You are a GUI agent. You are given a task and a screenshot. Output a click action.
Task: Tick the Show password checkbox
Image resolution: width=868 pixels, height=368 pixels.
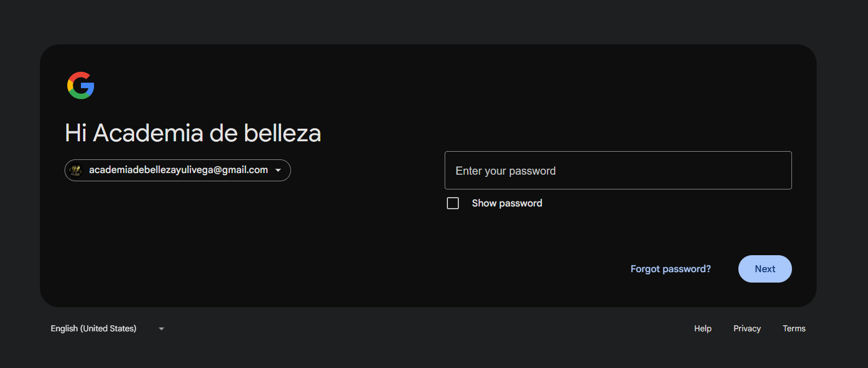pyautogui.click(x=453, y=203)
